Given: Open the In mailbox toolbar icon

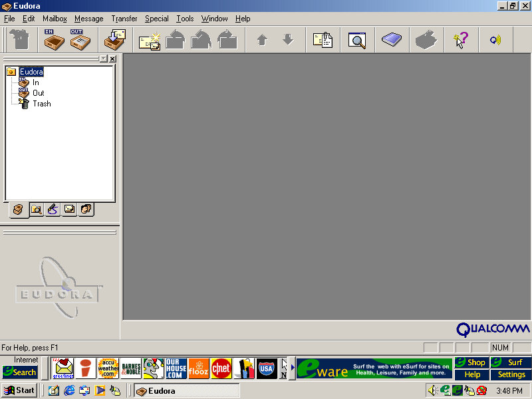Looking at the screenshot, I should tap(55, 40).
